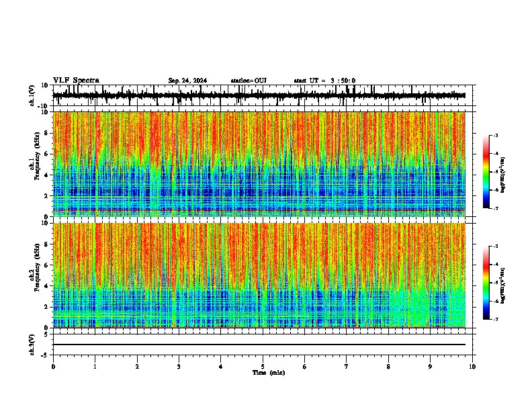Click time axis tick label "0"
Screen dimensions: 532x411
[x=53, y=367]
